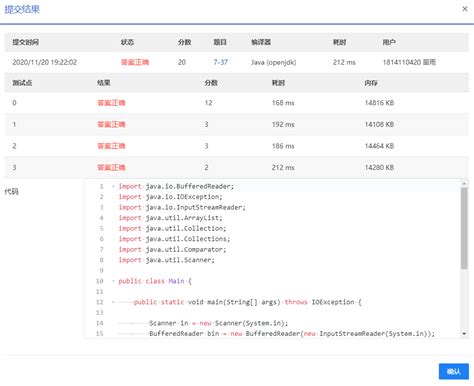Collapse the main method fold arrow on line 12
Viewport: 474px width, 386px height.
pyautogui.click(x=113, y=302)
